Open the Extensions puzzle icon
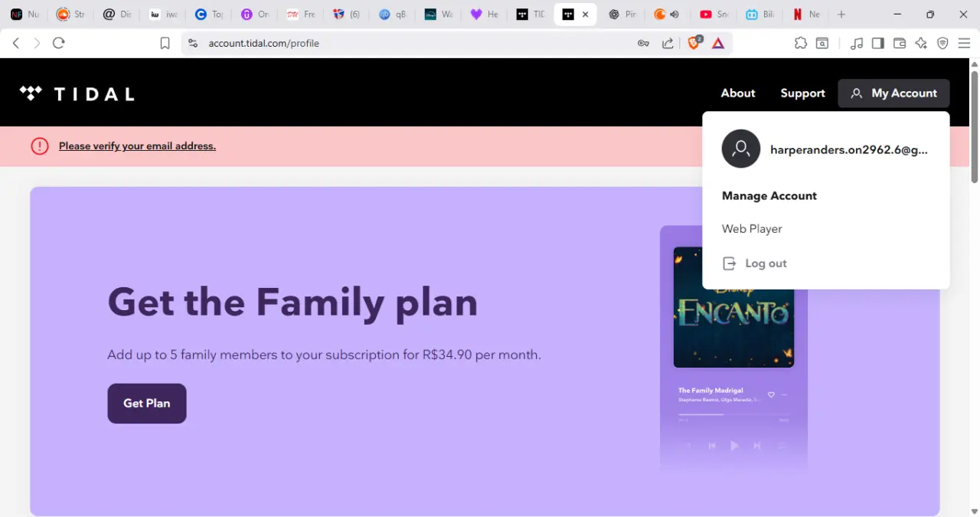 [x=801, y=44]
